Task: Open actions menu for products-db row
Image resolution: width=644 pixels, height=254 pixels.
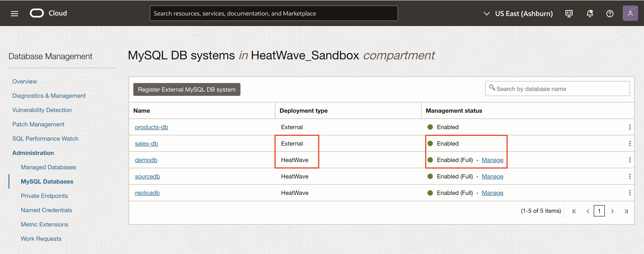Action: pos(630,127)
